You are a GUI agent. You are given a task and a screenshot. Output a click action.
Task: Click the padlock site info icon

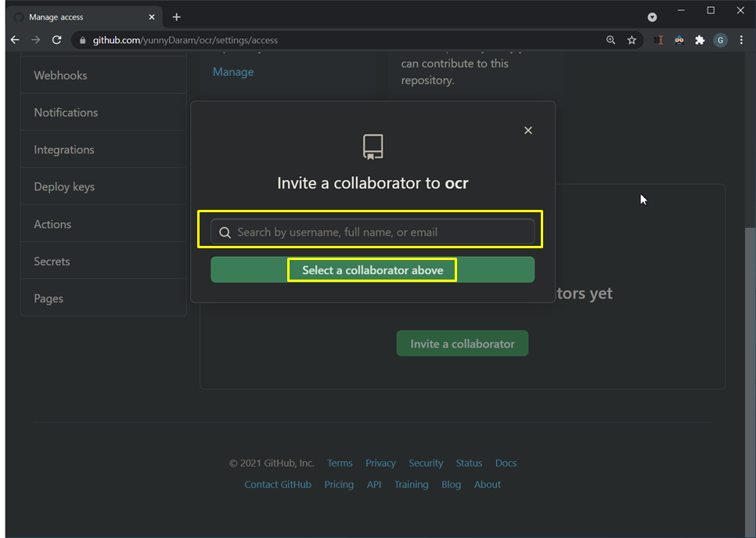coord(82,41)
